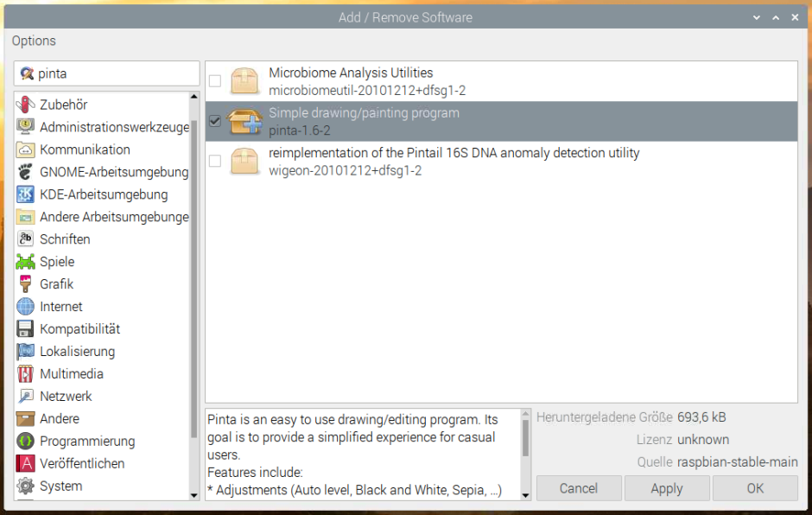
Task: Click the pinta package box icon
Action: coord(244,122)
